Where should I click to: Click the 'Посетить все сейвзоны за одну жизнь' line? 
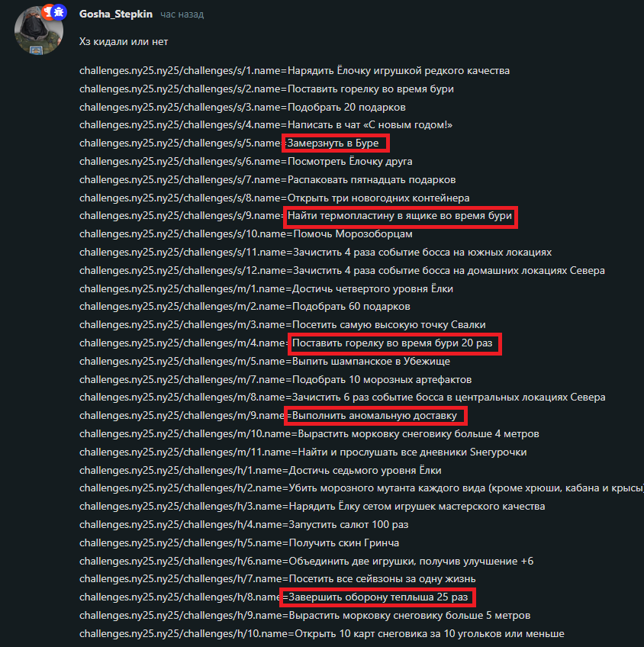tap(277, 579)
